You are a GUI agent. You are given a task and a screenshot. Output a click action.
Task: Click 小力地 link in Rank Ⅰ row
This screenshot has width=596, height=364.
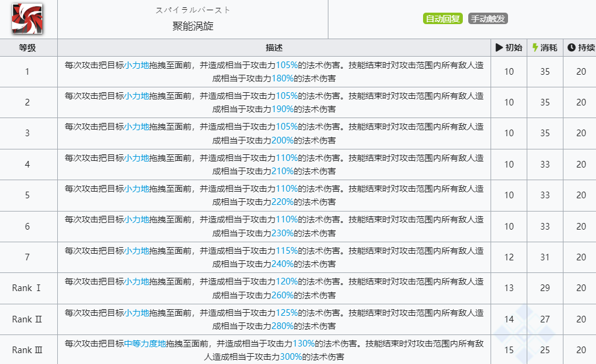(136, 281)
